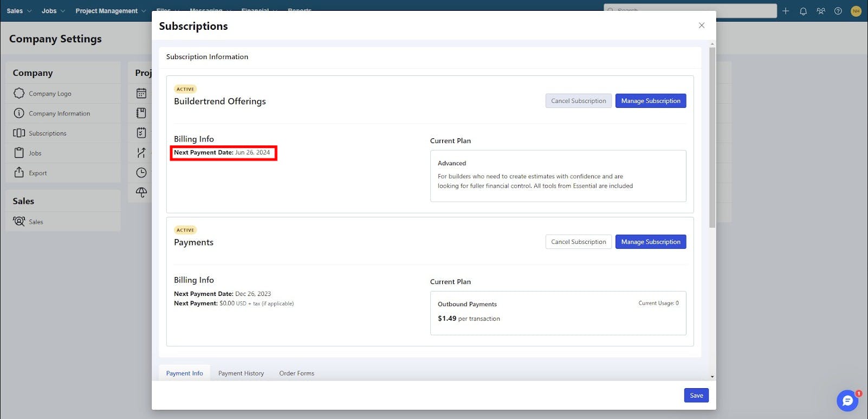The height and width of the screenshot is (419, 868).
Task: Open notifications bell icon
Action: click(803, 11)
